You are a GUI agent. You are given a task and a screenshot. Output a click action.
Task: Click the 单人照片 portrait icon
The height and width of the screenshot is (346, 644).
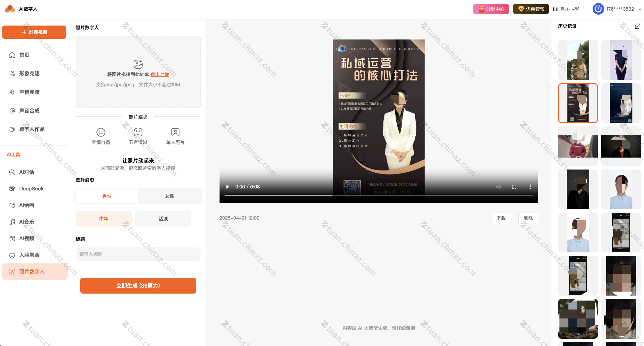175,132
